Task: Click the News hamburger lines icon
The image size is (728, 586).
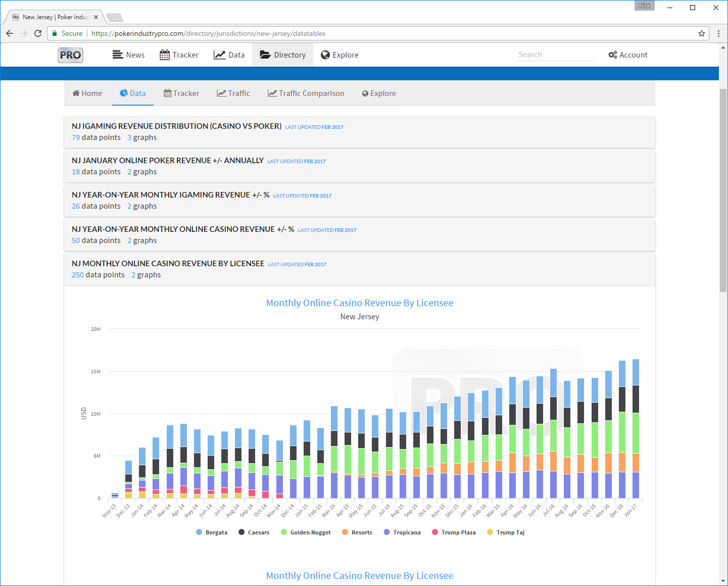Action: [118, 55]
